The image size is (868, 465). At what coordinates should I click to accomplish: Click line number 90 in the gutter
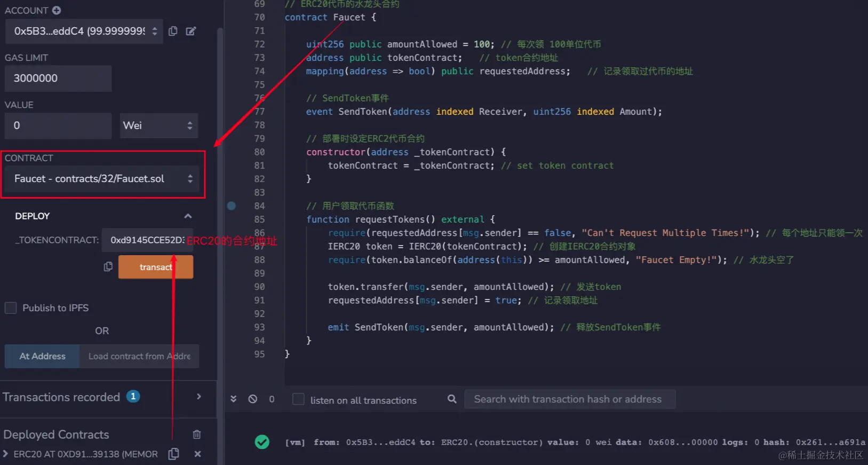(259, 287)
